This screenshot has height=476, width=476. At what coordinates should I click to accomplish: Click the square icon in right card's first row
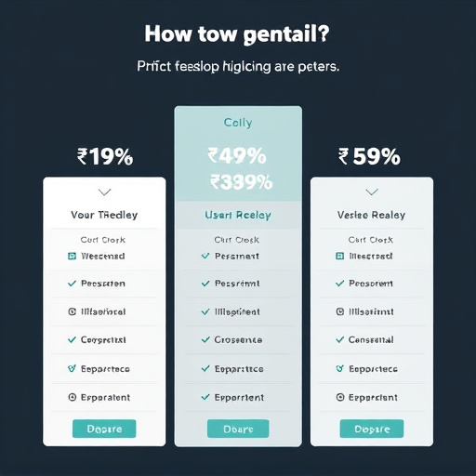(340, 256)
